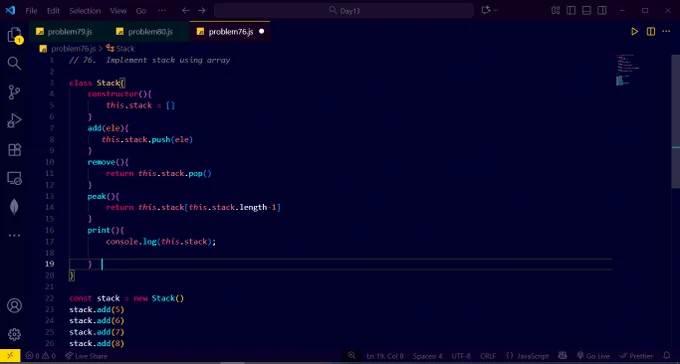The width and height of the screenshot is (680, 364).
Task: Show hidden menu bar items
Action: [x=161, y=11]
